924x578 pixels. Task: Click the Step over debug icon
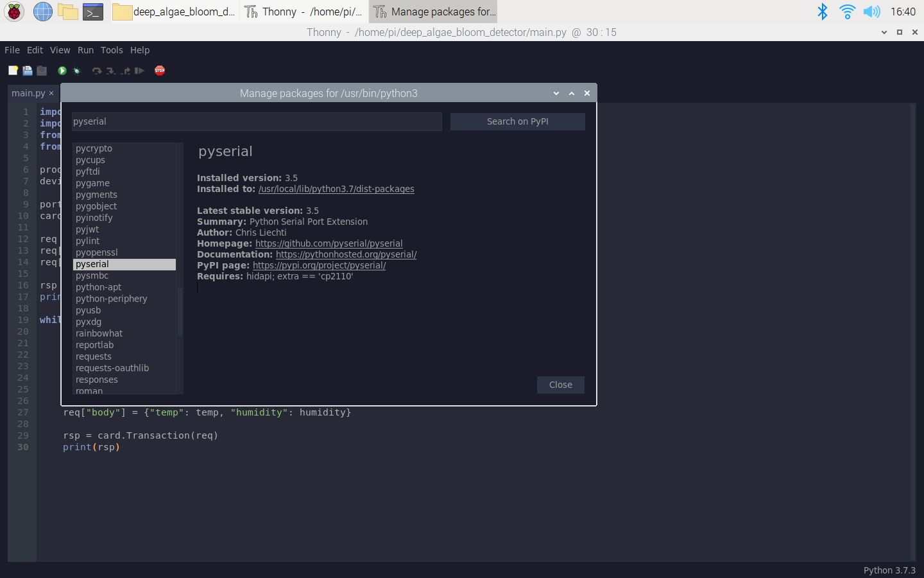click(x=97, y=71)
